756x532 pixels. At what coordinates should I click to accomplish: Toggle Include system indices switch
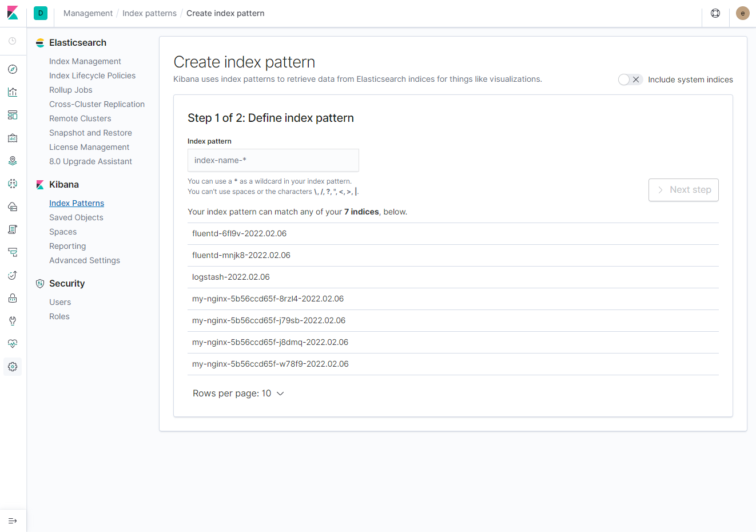coord(631,80)
